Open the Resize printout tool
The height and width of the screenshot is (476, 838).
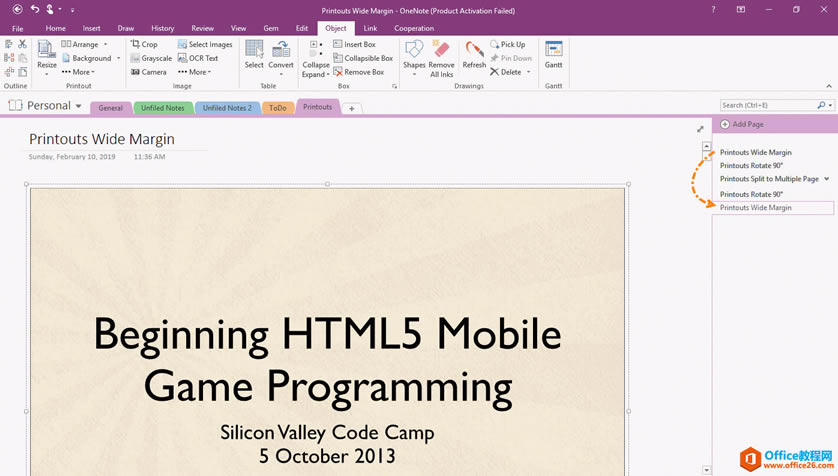pos(46,56)
